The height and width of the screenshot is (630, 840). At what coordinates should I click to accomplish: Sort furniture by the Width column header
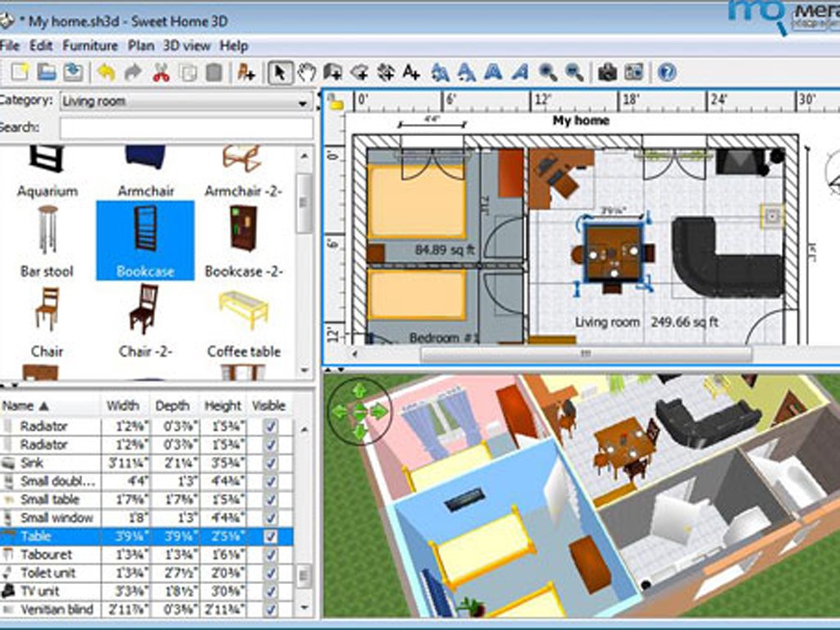tap(126, 405)
